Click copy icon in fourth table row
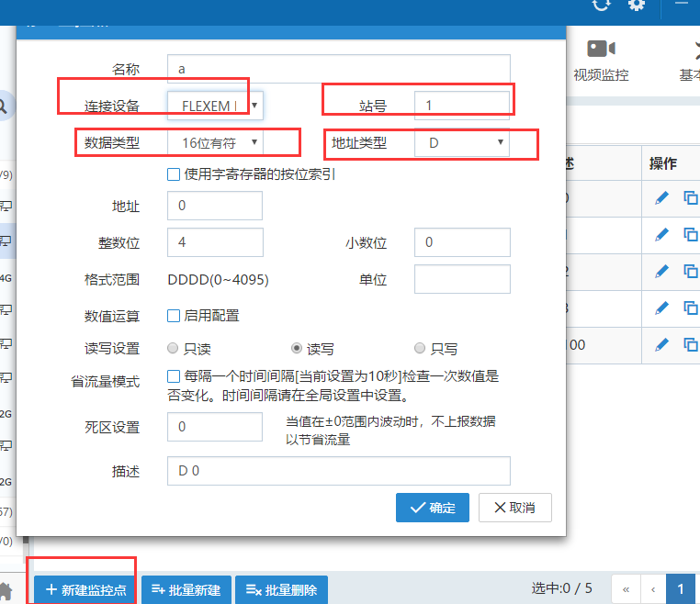The width and height of the screenshot is (700, 604). pyautogui.click(x=691, y=308)
